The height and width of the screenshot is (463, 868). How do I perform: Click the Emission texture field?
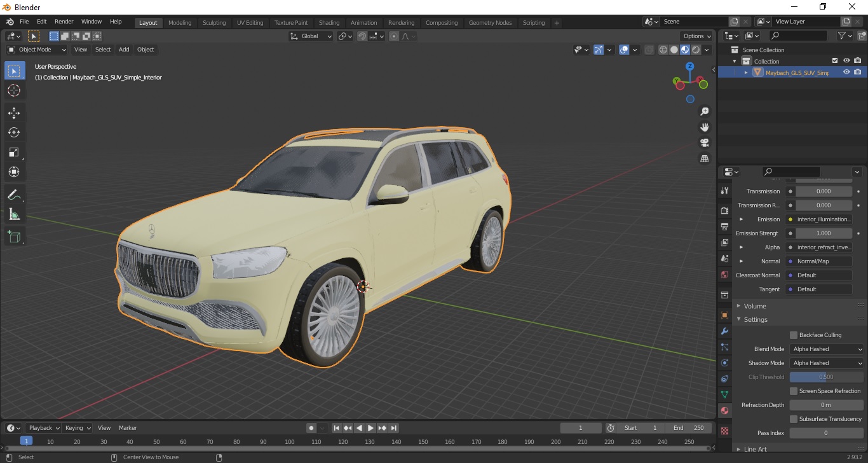tap(818, 219)
